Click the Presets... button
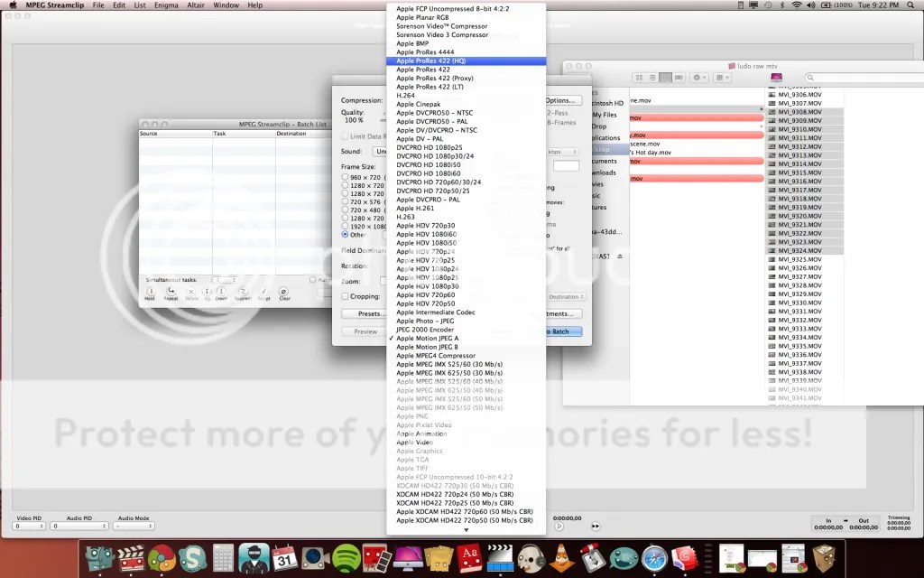 [365, 313]
